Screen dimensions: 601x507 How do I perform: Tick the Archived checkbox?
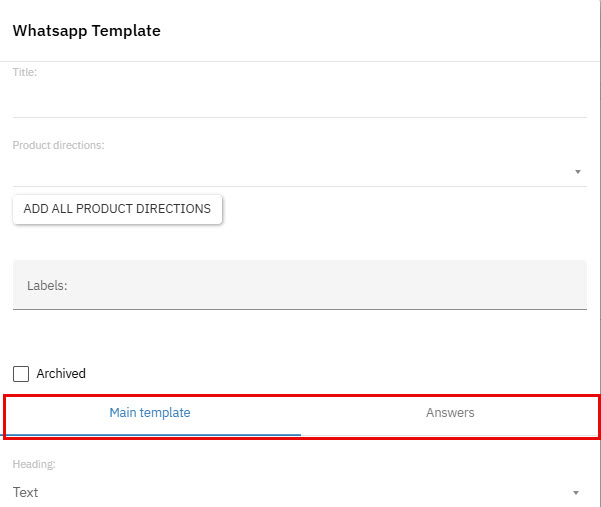(21, 374)
